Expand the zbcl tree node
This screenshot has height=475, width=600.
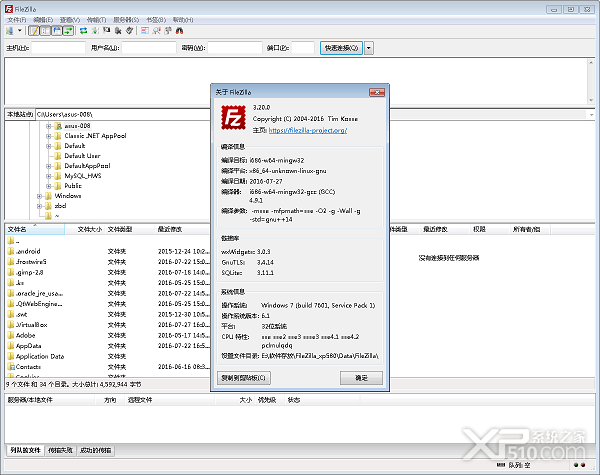coord(39,206)
